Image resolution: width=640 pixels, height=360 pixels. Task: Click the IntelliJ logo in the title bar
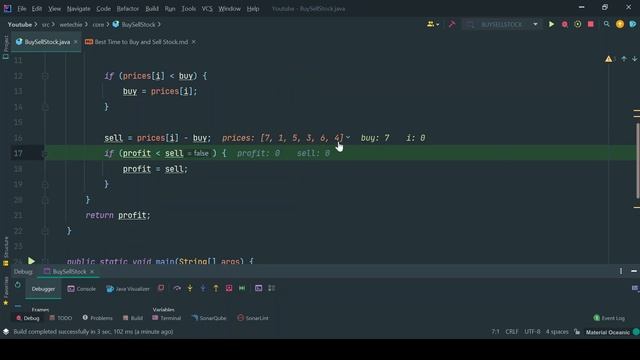click(x=7, y=8)
